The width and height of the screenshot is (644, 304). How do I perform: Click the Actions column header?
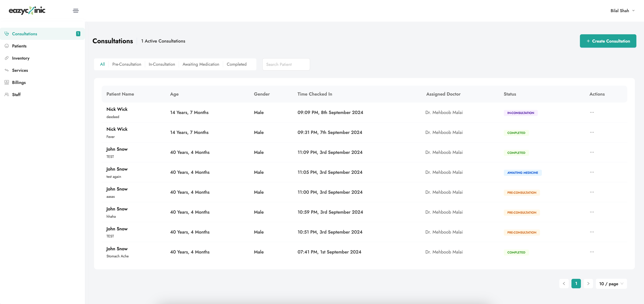click(x=597, y=94)
